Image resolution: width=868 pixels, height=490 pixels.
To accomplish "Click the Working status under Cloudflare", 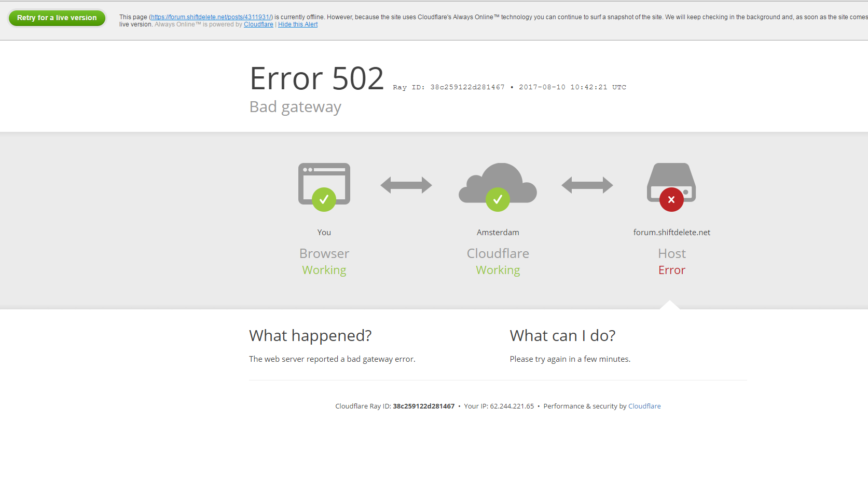I will (x=498, y=270).
